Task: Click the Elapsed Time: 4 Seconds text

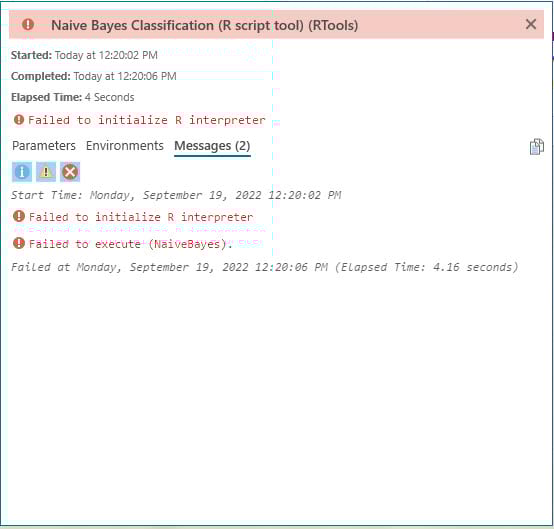Action: pos(73,97)
